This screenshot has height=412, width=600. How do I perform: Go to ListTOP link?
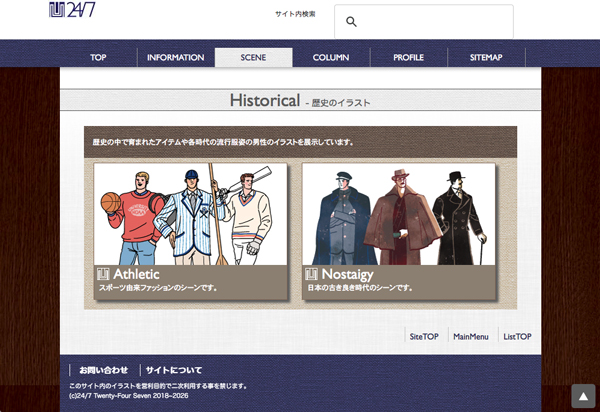(517, 337)
